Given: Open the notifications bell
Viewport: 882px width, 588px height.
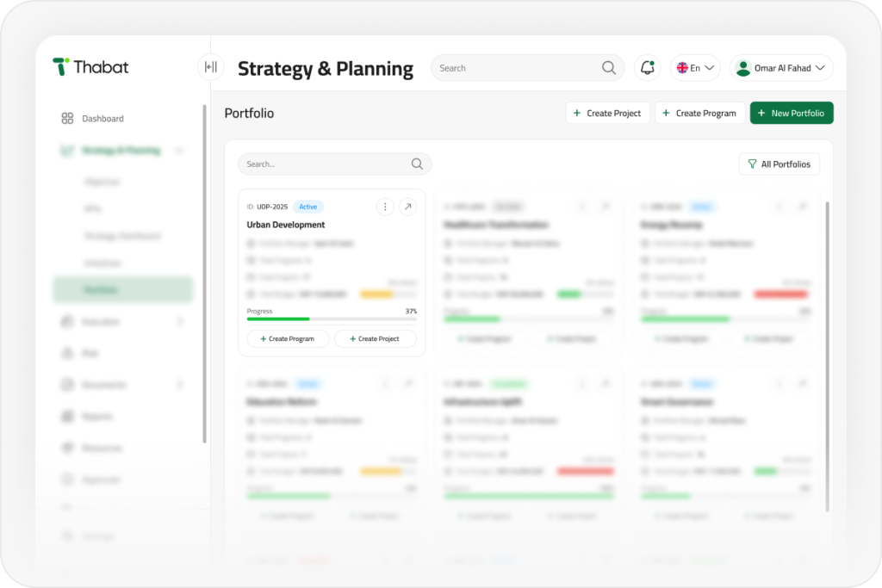Looking at the screenshot, I should point(648,68).
